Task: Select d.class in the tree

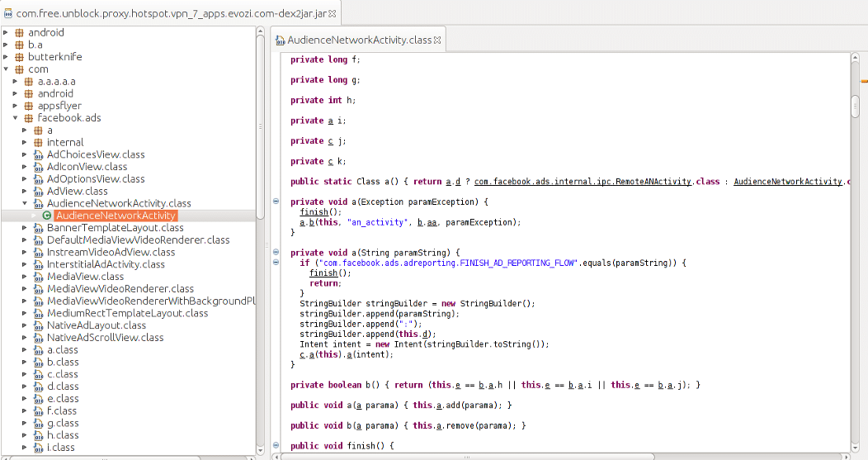Action: pyautogui.click(x=63, y=386)
